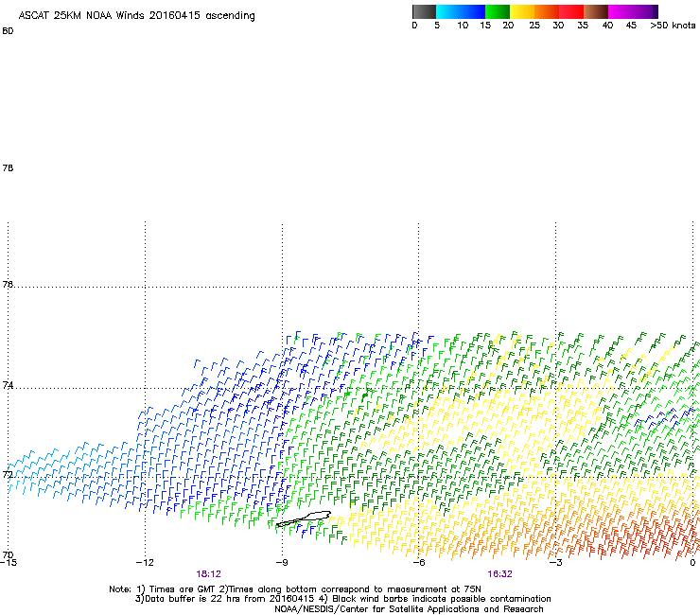Image resolution: width=700 pixels, height=615 pixels.
Task: Click the '72' latitude axis label
Action: 8,474
